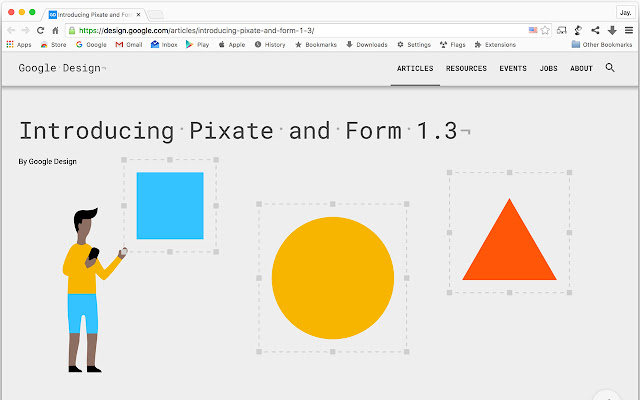Click the orange triangle shape
This screenshot has width=640, height=400.
point(509,245)
